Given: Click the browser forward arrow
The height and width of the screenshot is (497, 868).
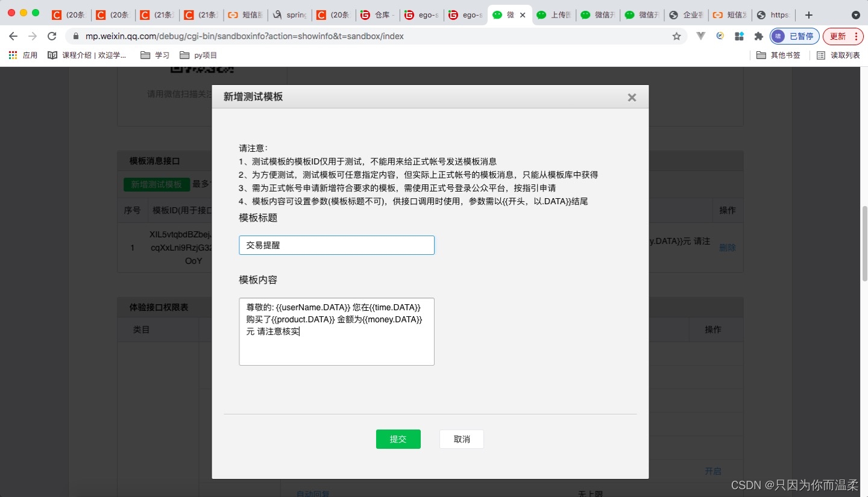Looking at the screenshot, I should pos(33,36).
